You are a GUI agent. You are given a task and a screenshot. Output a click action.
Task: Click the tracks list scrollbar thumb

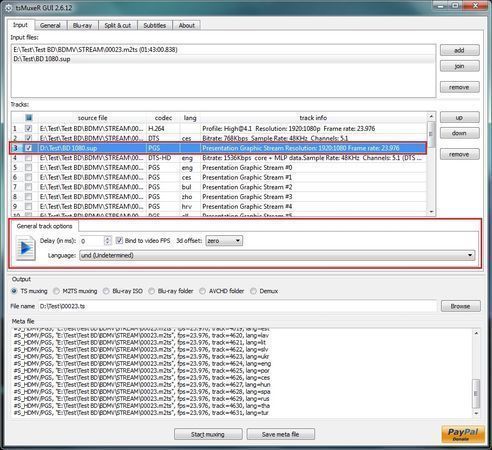click(x=431, y=134)
